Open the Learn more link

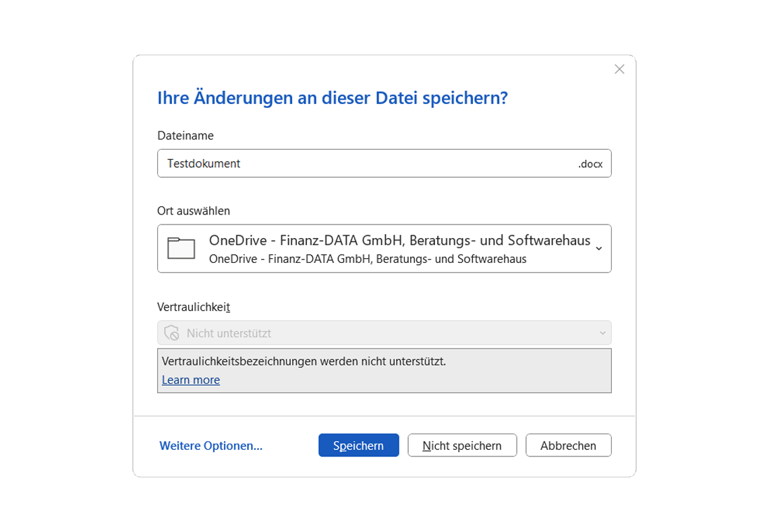[x=190, y=380]
